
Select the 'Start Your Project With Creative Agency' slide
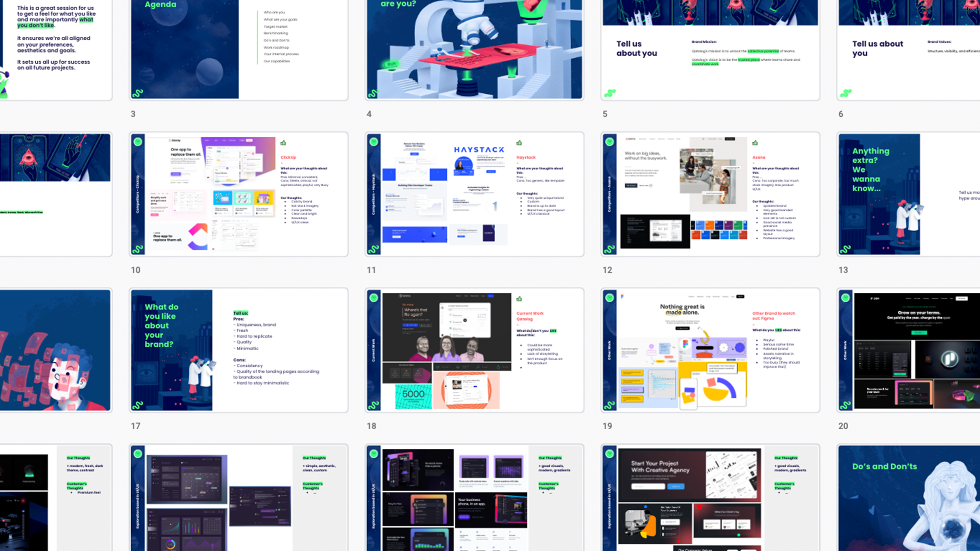click(x=710, y=497)
